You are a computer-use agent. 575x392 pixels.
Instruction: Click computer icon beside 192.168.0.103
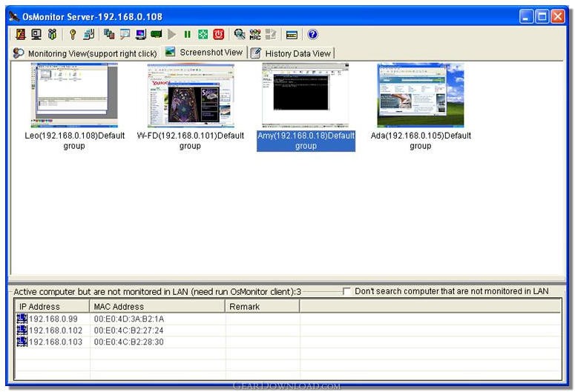tap(22, 342)
